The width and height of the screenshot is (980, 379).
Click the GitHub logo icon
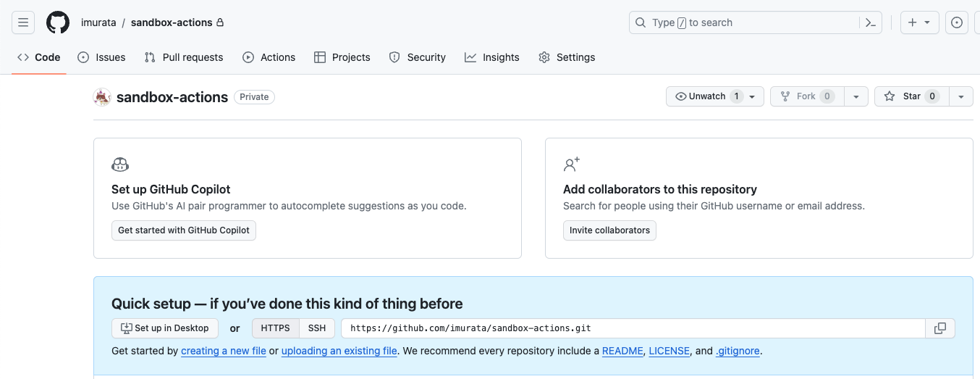(x=58, y=22)
